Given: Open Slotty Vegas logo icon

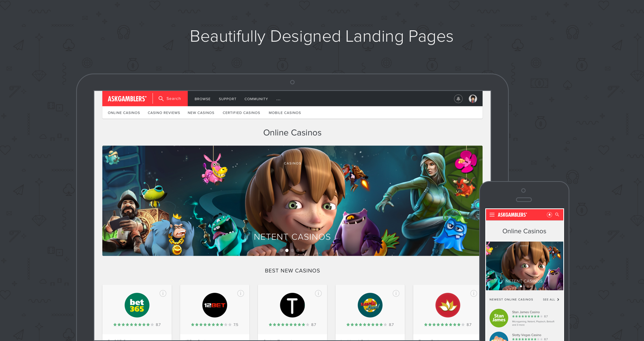Looking at the screenshot, I should [x=499, y=336].
